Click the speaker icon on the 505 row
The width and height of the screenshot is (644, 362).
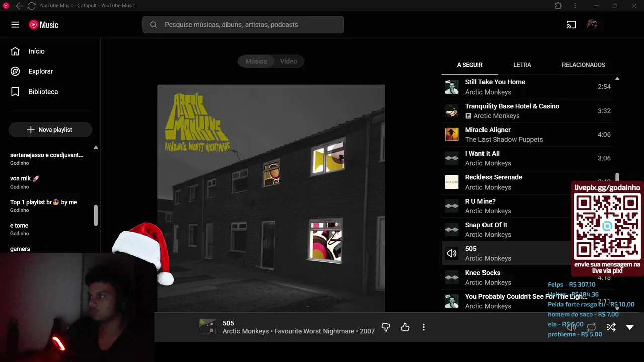click(x=452, y=253)
